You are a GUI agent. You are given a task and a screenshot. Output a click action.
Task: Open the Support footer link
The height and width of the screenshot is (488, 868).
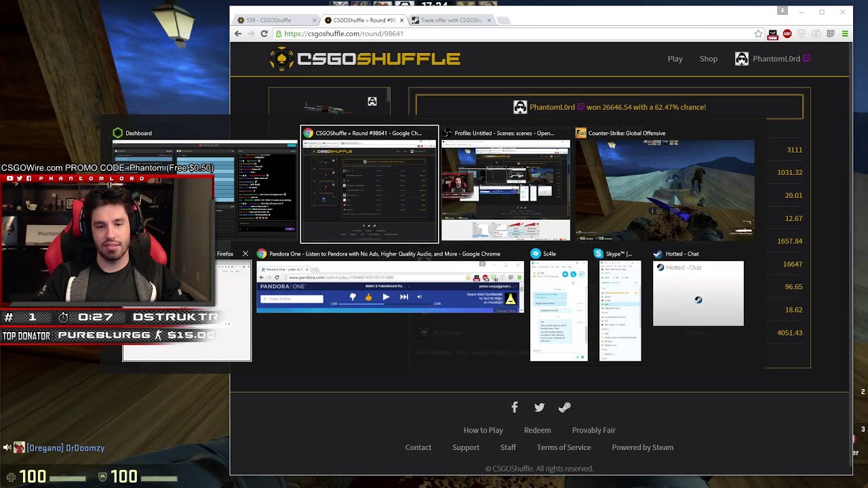pos(466,447)
